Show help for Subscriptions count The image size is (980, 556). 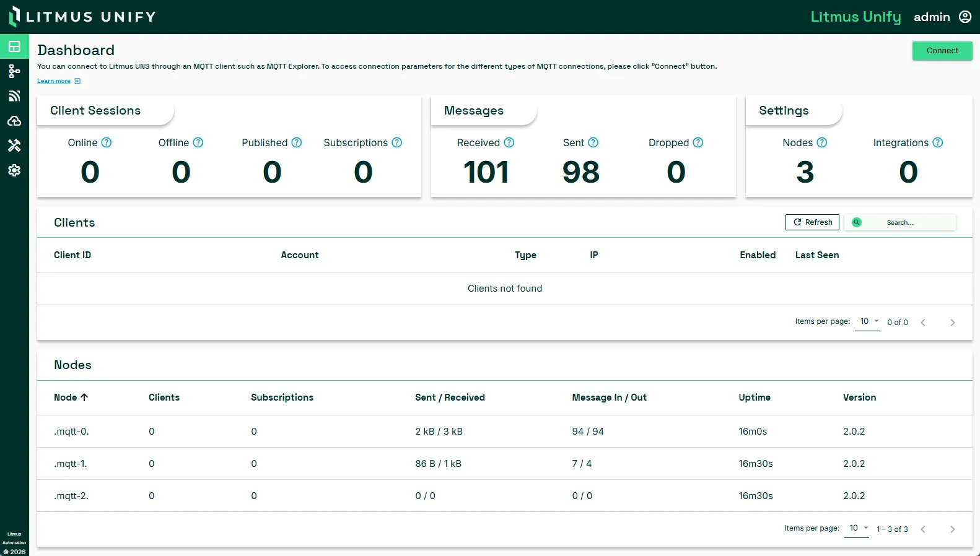coord(397,142)
